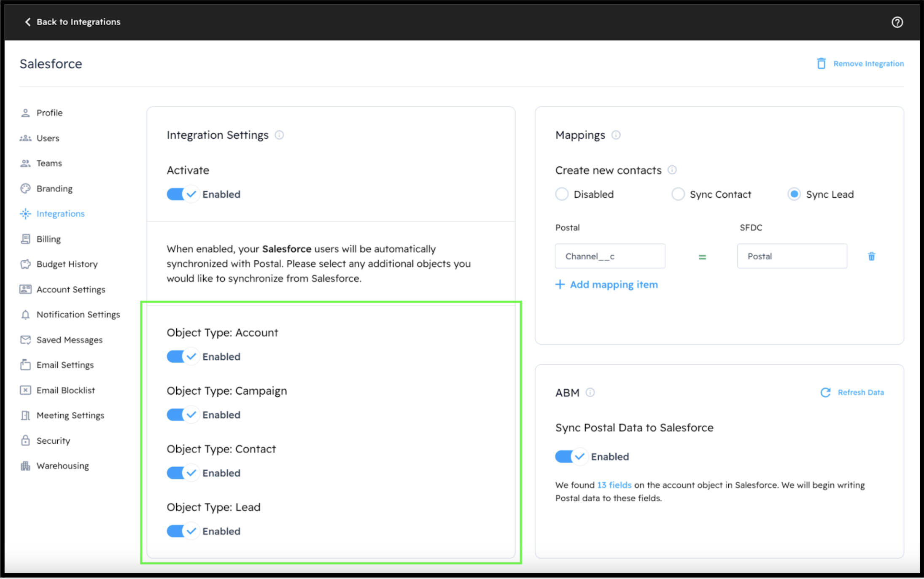The width and height of the screenshot is (924, 579).
Task: Open the Warehousing sidebar item
Action: tap(62, 466)
